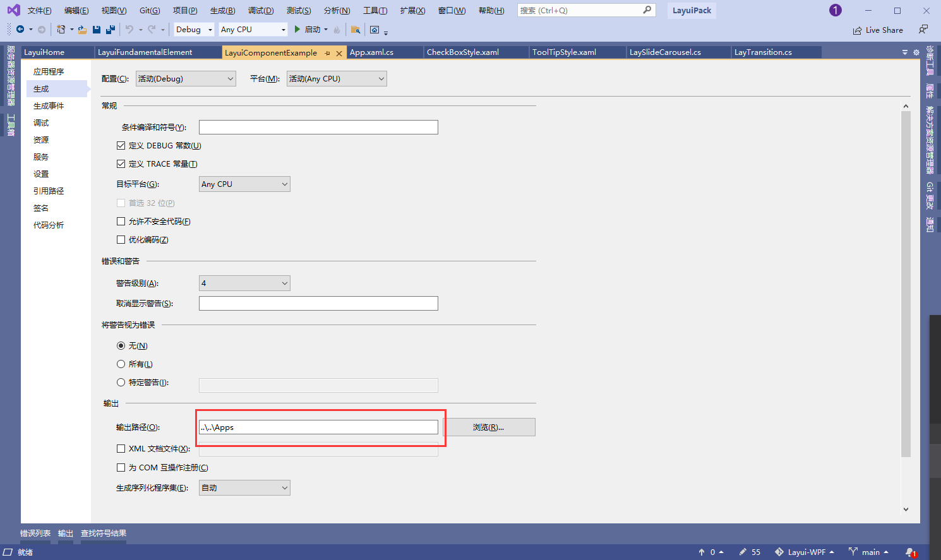Open the 生成事件 settings page

click(49, 105)
